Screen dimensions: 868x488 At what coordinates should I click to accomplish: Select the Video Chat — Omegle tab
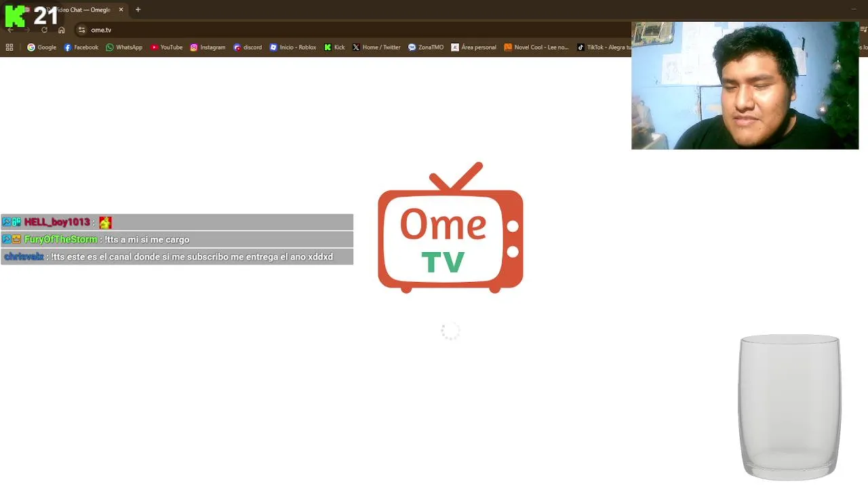tap(75, 9)
